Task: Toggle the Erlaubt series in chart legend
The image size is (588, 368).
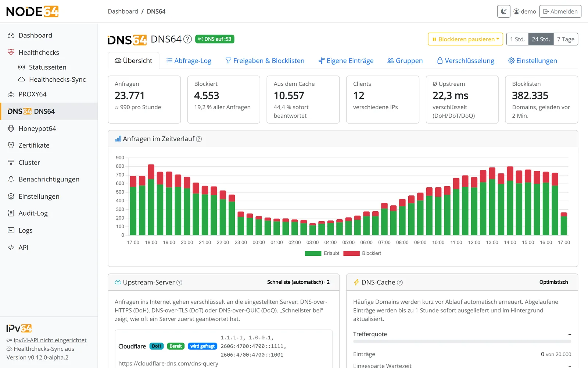Action: pos(322,253)
